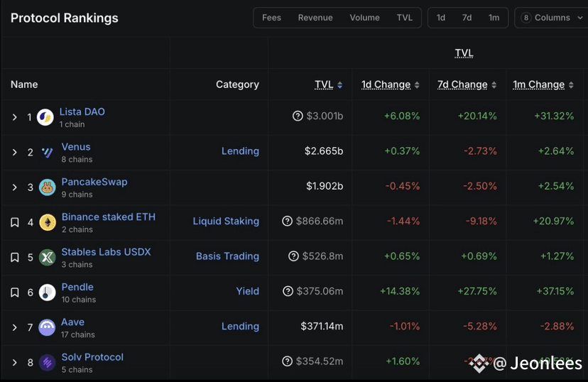Viewport: 588px width, 382px height.
Task: Click the +20.14% 7d change value
Action: [x=477, y=116]
